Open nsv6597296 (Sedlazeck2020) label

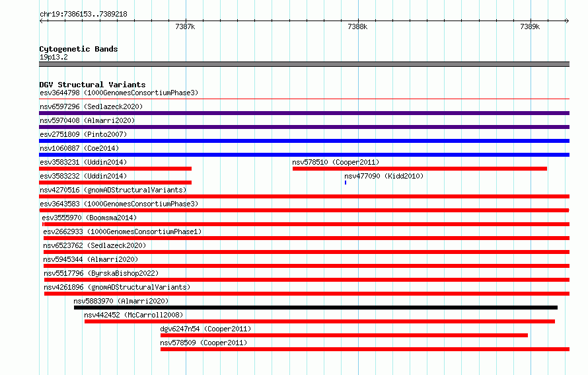91,106
